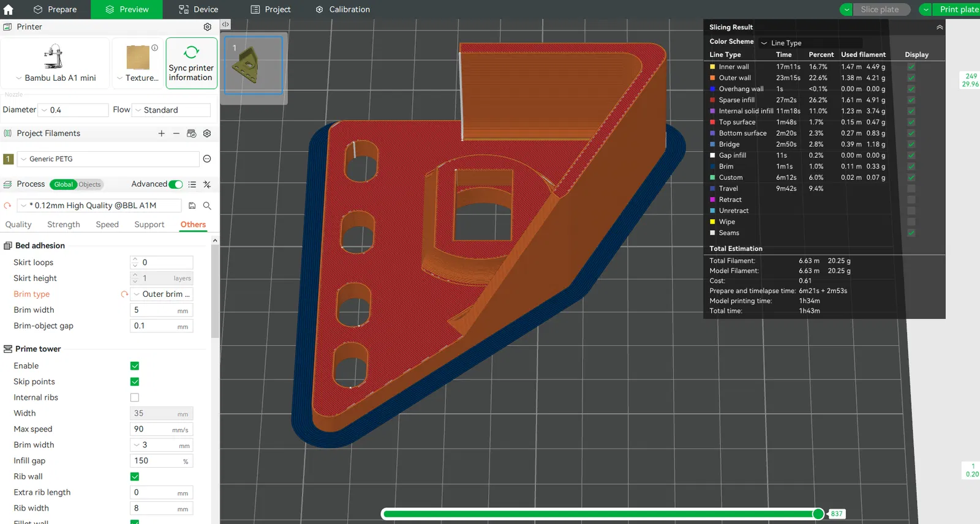Add a filament with plus icon
Viewport: 980px width, 524px height.
coord(162,133)
